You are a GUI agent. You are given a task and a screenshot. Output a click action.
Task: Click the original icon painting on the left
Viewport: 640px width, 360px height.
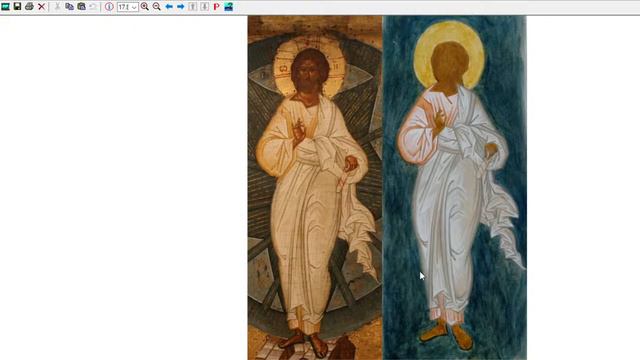click(315, 188)
